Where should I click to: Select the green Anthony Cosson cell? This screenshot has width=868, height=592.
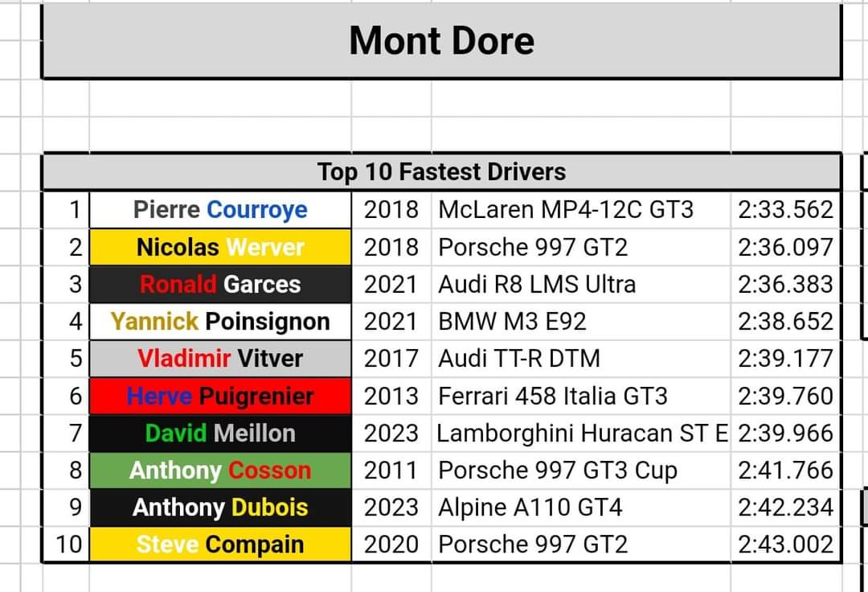(220, 470)
